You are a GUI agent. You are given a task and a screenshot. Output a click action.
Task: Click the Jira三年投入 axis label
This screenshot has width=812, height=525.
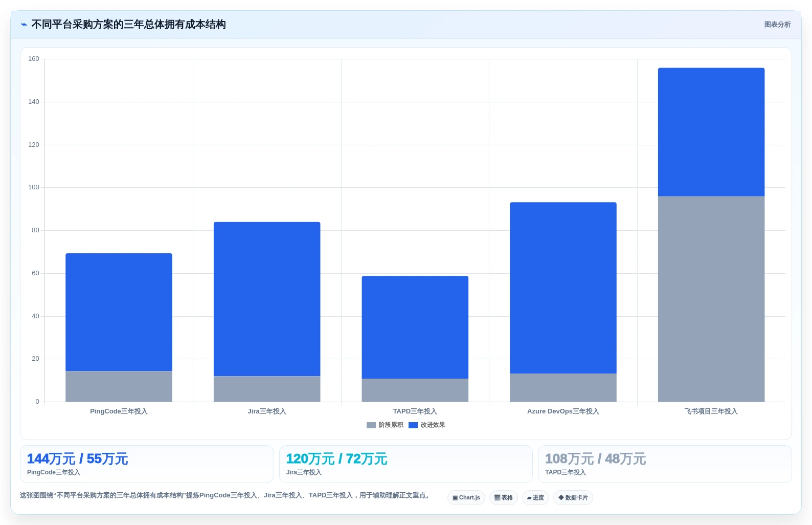coord(267,411)
